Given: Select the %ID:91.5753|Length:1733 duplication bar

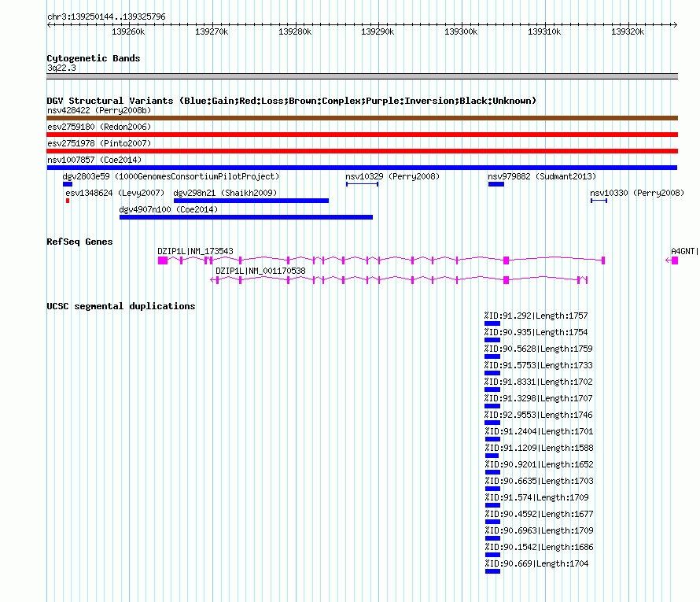Looking at the screenshot, I should (492, 372).
